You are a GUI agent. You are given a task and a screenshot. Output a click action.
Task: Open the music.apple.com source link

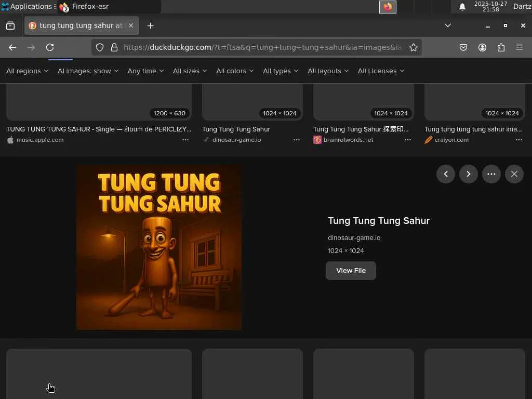(x=39, y=140)
